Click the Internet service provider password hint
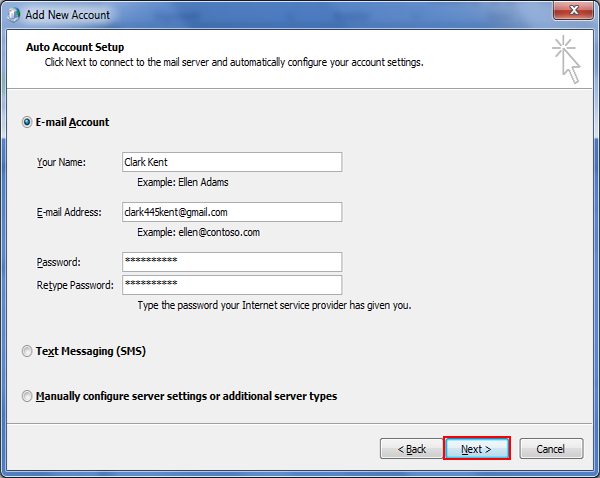Image resolution: width=600 pixels, height=478 pixels. pyautogui.click(x=274, y=305)
